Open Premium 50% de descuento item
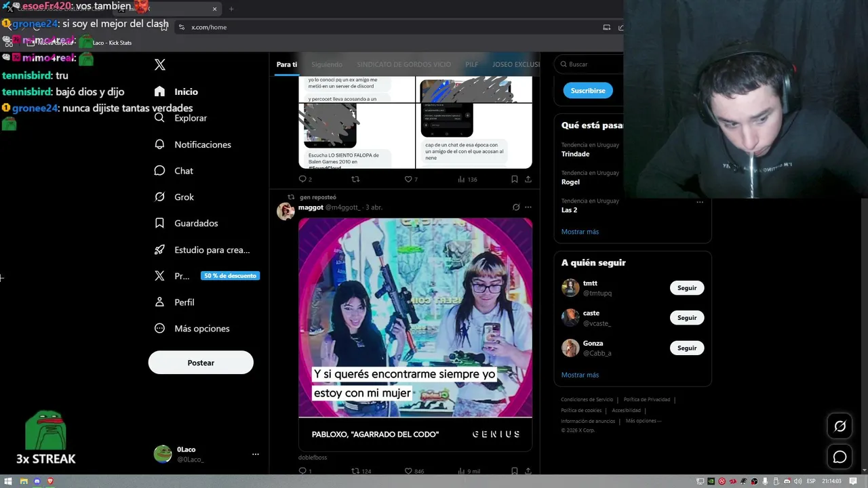This screenshot has width=868, height=488. point(206,276)
